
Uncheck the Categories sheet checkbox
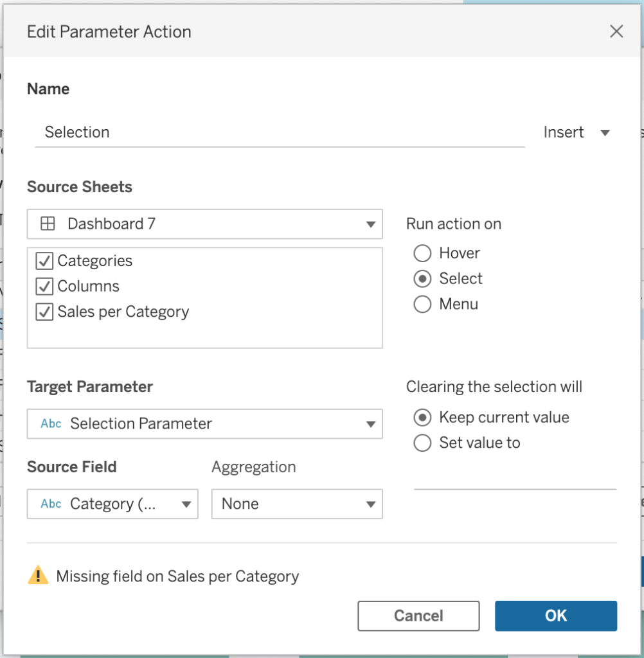[x=44, y=261]
